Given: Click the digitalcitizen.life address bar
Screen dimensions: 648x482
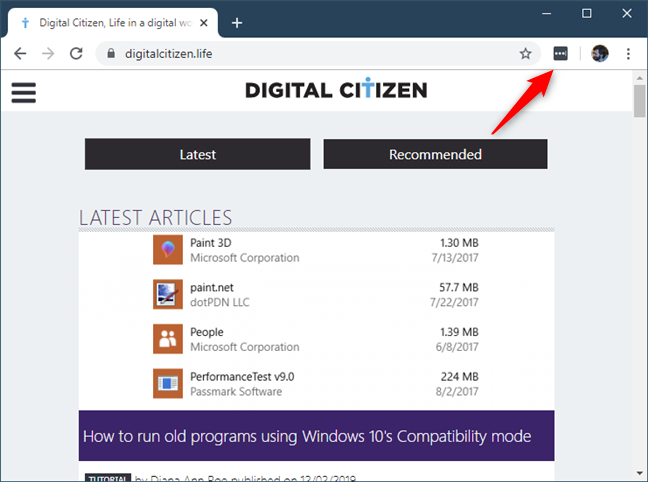Looking at the screenshot, I should pyautogui.click(x=318, y=53).
